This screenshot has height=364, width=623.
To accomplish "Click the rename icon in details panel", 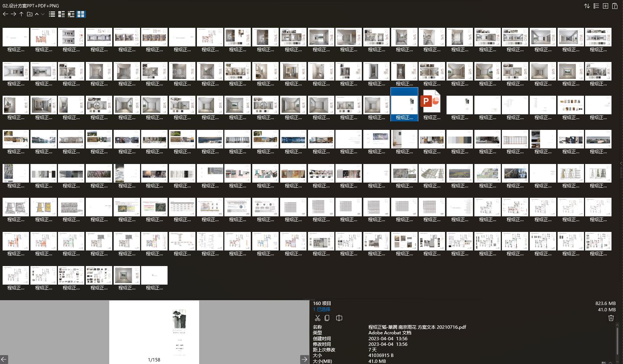I will [x=339, y=318].
